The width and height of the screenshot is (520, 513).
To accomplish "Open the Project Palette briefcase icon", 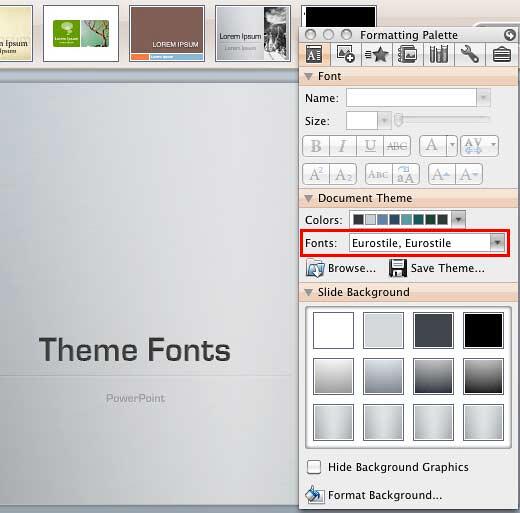I will click(x=502, y=55).
